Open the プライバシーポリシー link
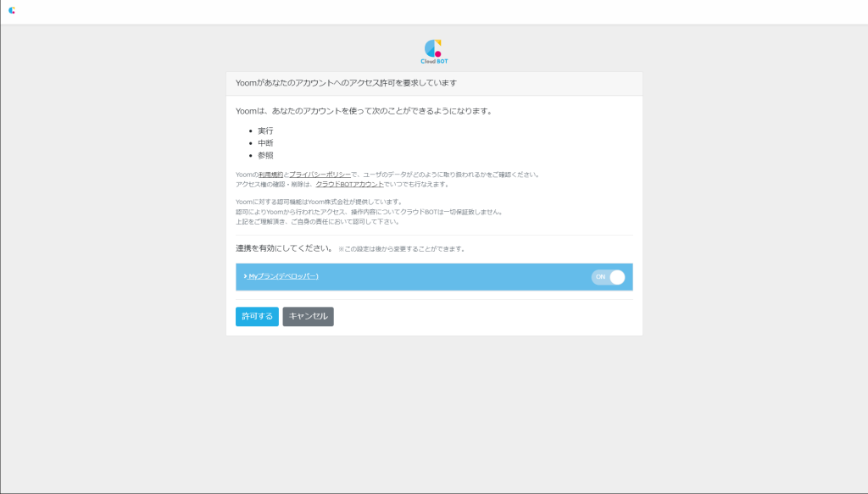The width and height of the screenshot is (868, 494). click(320, 175)
